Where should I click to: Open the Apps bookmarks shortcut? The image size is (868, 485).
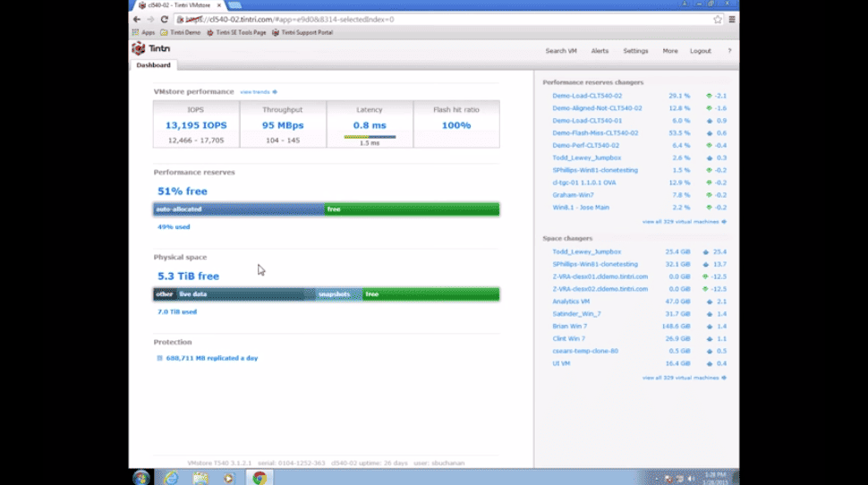pyautogui.click(x=143, y=32)
